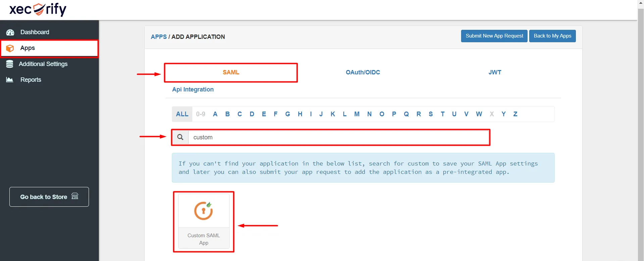
Task: Select the Custom SAML App label
Action: (204, 239)
